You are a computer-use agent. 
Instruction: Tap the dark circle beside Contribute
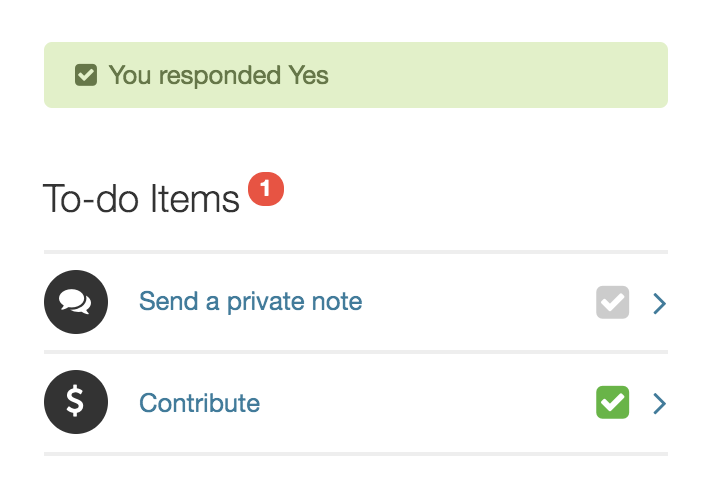tap(75, 403)
